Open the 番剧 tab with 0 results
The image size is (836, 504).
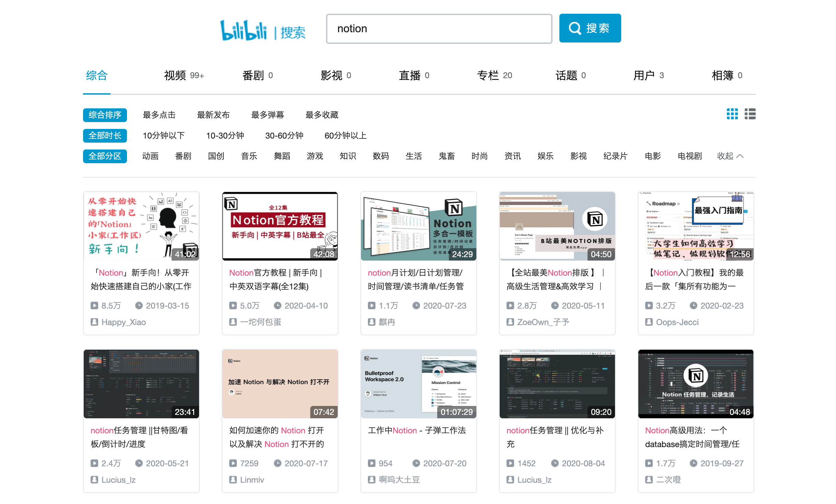pyautogui.click(x=257, y=75)
